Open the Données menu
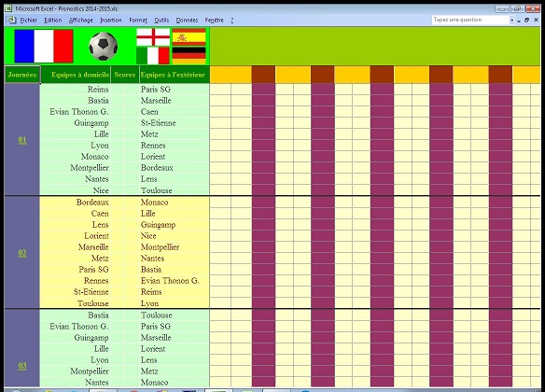Viewport: 545px width, 392px height. (x=187, y=21)
